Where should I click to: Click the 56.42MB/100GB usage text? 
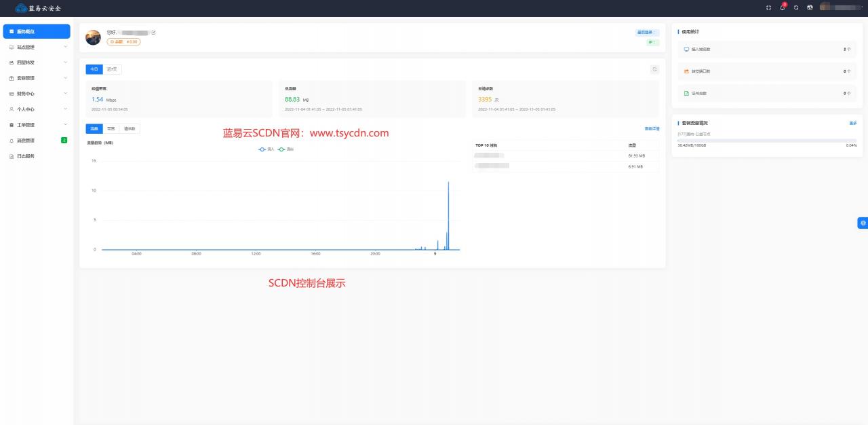tap(692, 145)
